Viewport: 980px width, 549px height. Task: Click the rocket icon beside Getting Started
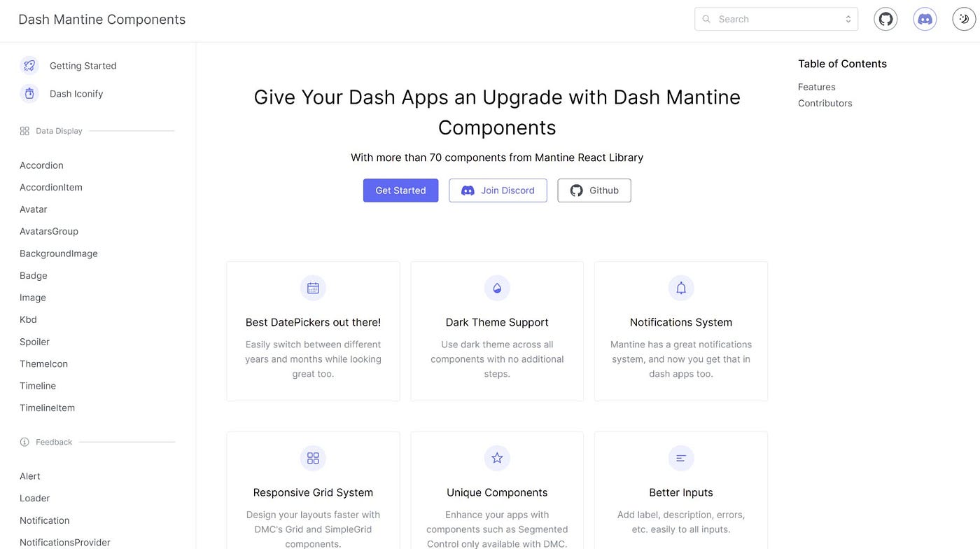point(29,65)
